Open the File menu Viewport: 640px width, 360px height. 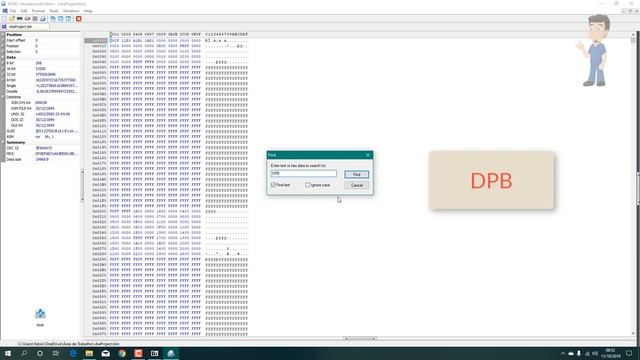[x=13, y=11]
